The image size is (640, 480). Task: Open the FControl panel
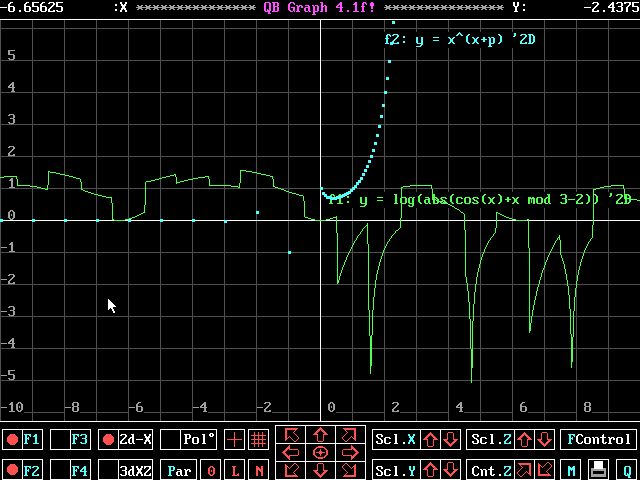[x=598, y=439]
